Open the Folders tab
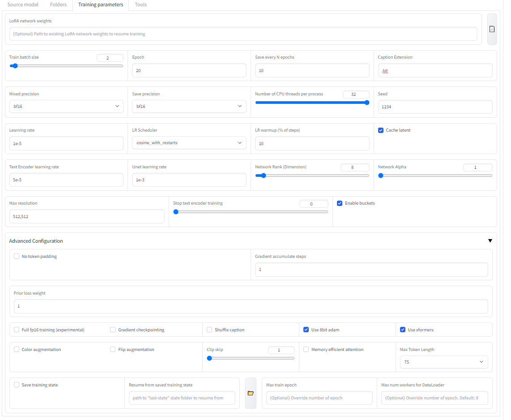The width and height of the screenshot is (511, 420). [x=58, y=4]
